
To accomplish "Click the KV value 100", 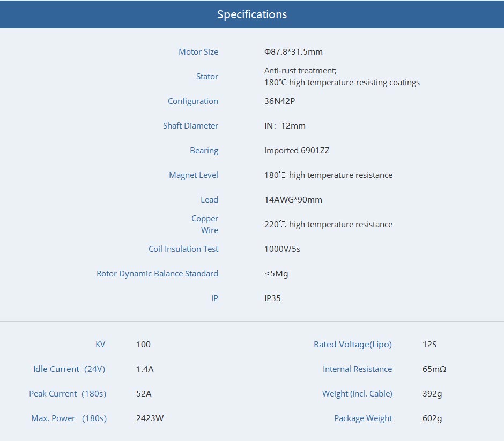I will point(143,345).
